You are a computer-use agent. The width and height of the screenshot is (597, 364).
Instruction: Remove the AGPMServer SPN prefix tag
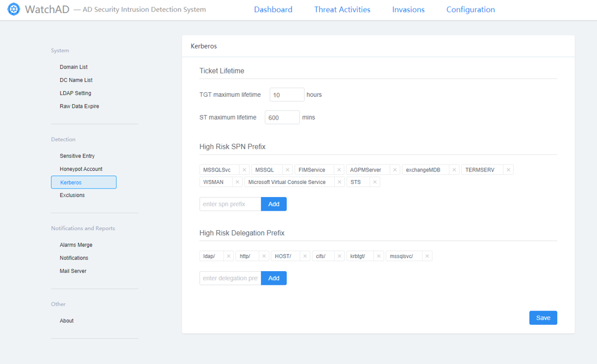coord(395,170)
